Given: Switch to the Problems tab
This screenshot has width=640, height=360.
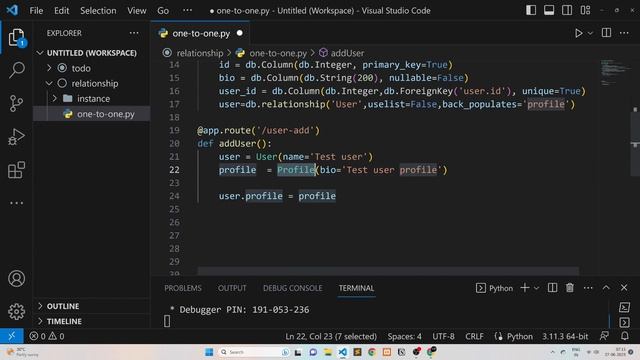Looking at the screenshot, I should [183, 288].
